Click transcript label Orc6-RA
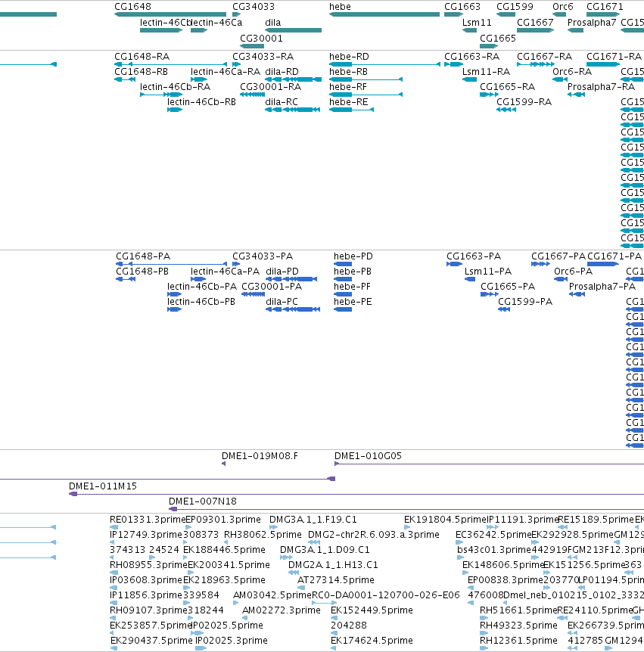 pos(572,72)
